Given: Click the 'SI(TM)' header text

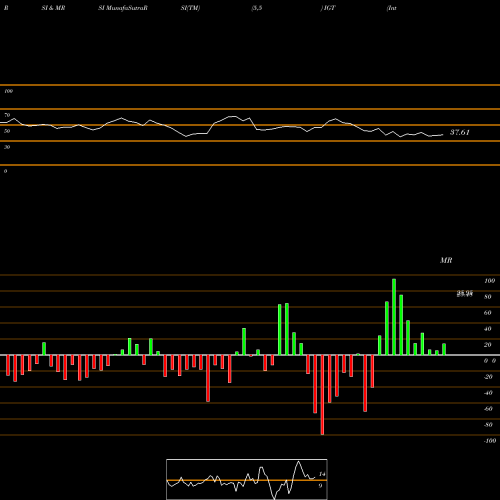Looking at the screenshot, I should [190, 8].
